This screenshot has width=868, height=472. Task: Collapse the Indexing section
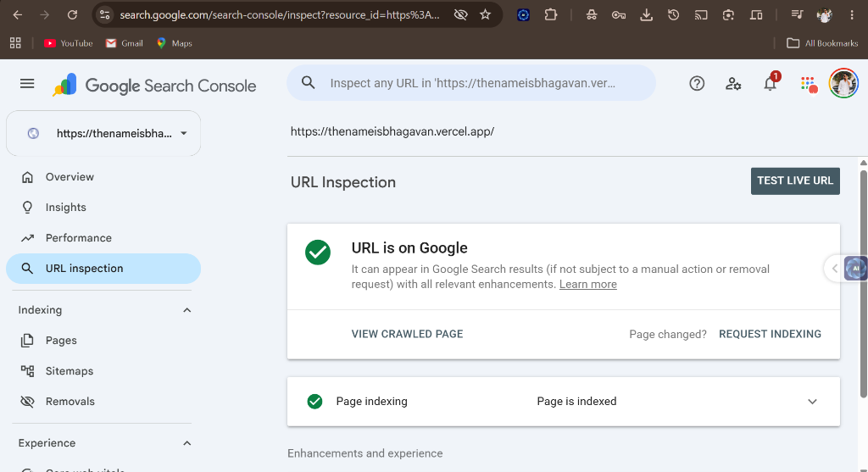click(x=187, y=310)
